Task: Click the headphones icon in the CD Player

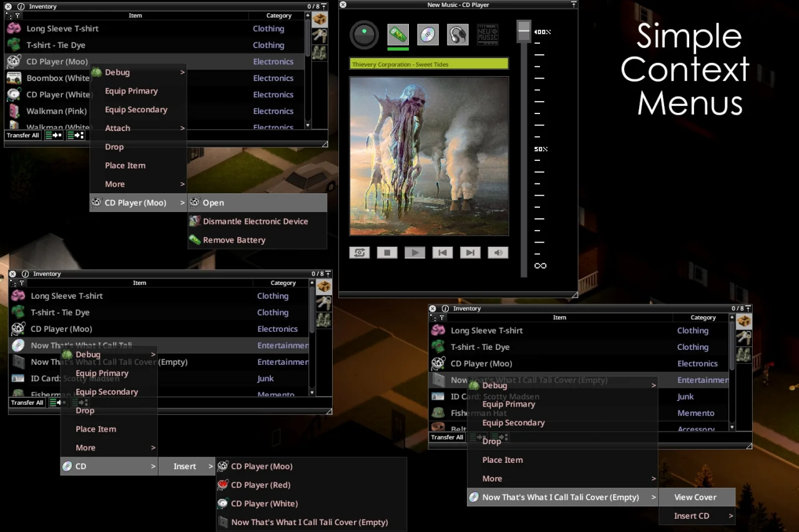Action: pyautogui.click(x=458, y=35)
